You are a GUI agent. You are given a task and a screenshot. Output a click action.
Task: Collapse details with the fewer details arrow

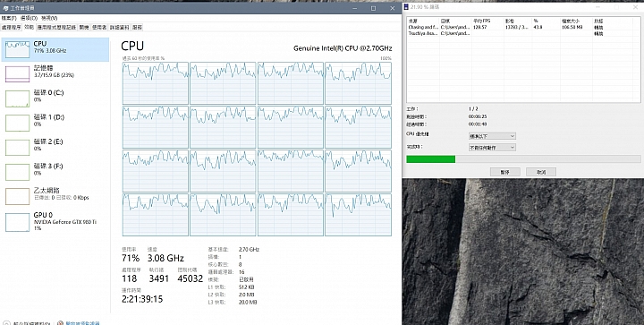(x=6, y=323)
